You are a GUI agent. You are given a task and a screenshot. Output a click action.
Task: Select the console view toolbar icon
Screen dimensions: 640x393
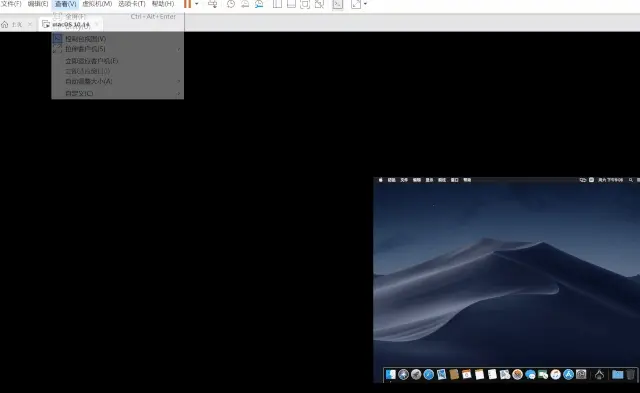[338, 4]
